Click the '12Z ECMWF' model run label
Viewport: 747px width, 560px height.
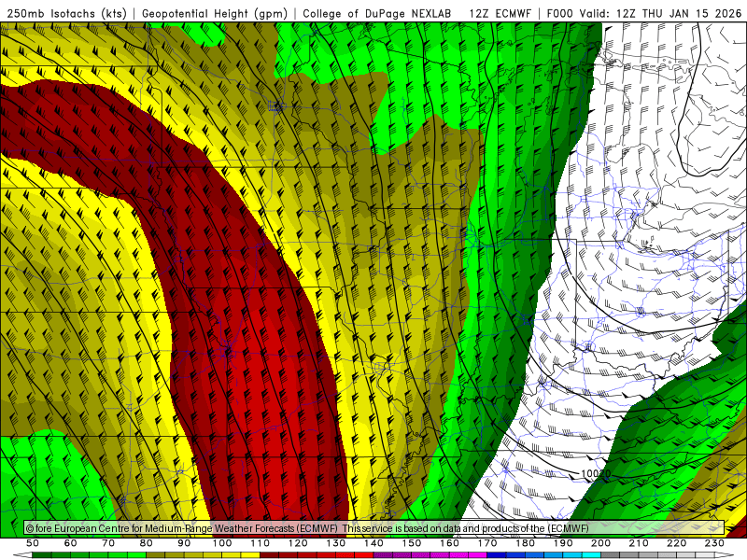tap(500, 13)
